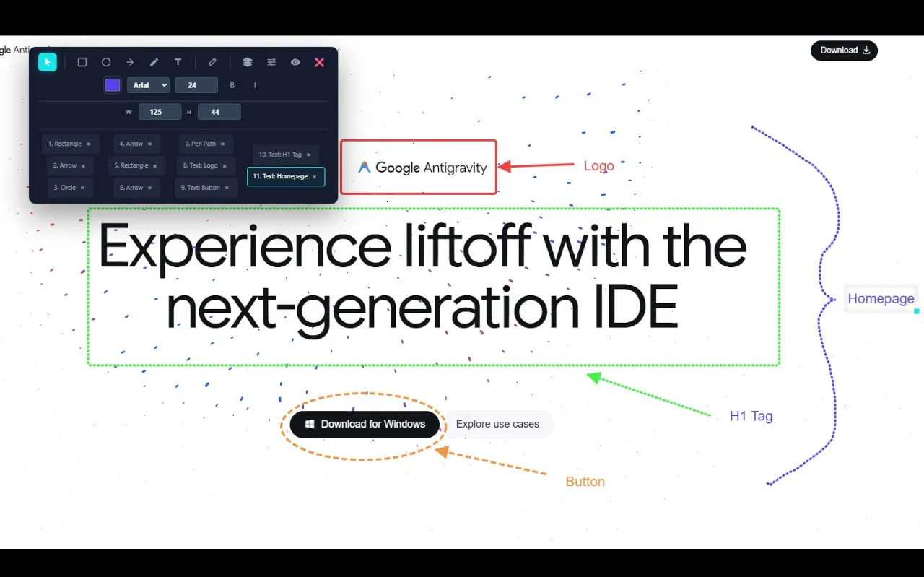Activate the Text tool
Screen dimensions: 924x577
178,63
